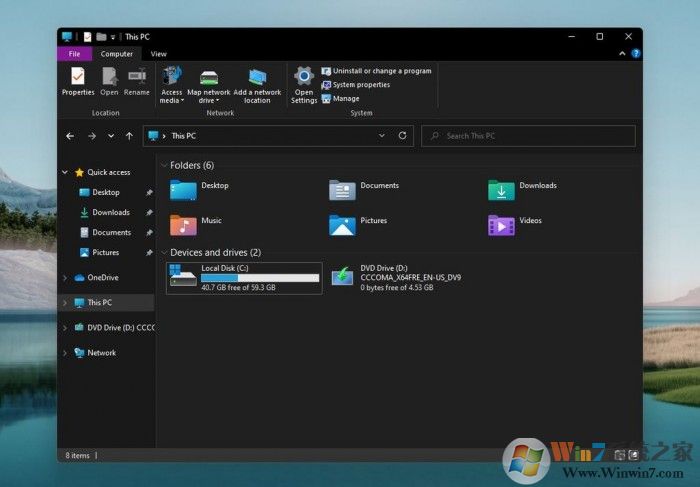Collapse the Folders (6) section
Viewport: 700px width, 487px height.
tap(164, 165)
